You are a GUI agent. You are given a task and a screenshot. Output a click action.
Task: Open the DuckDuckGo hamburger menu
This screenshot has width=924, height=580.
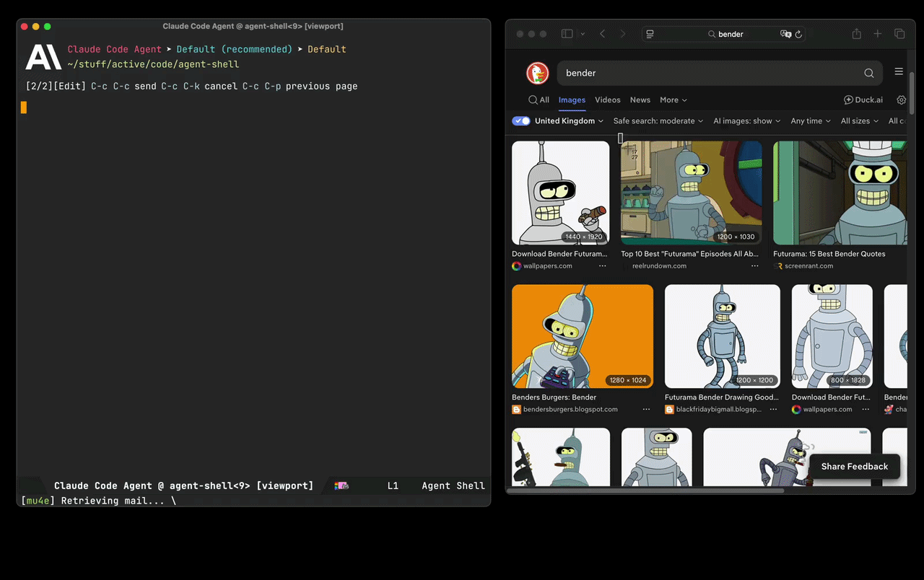[899, 71]
